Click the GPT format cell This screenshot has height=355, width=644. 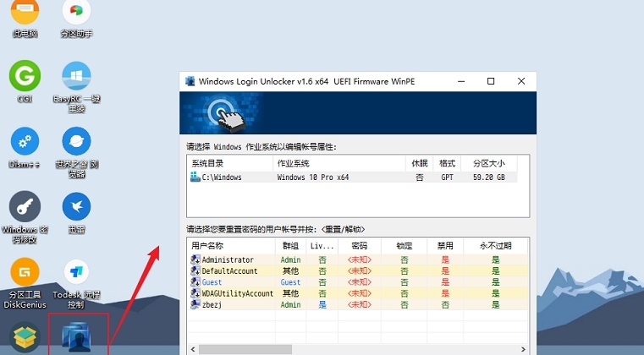click(447, 177)
